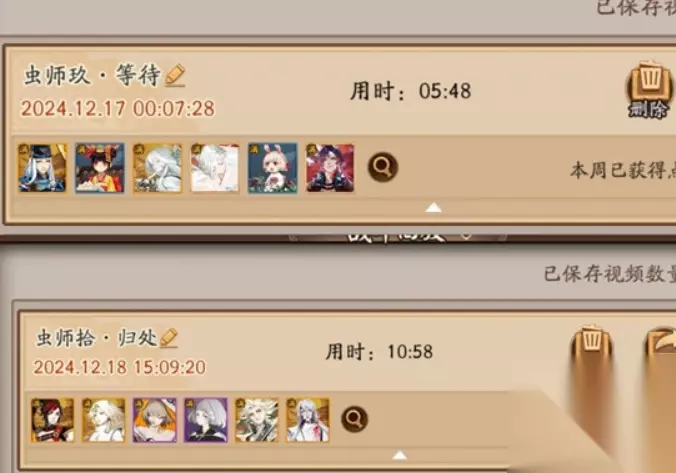Select the red kimono shikigami portrait in 虫师玖 lineup
Image resolution: width=676 pixels, height=473 pixels.
(100, 168)
